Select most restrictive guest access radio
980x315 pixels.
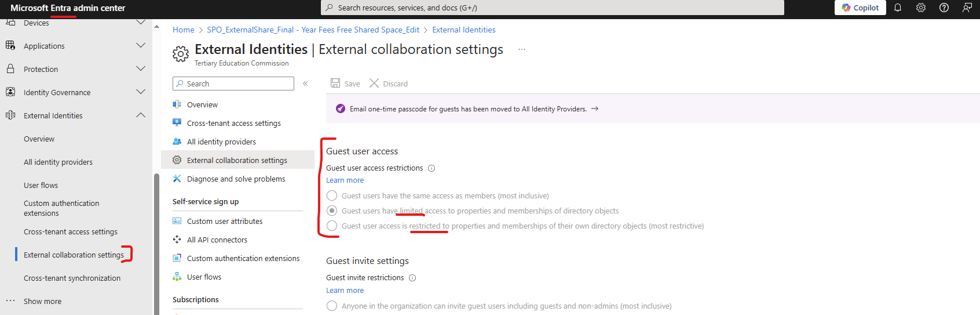point(332,226)
